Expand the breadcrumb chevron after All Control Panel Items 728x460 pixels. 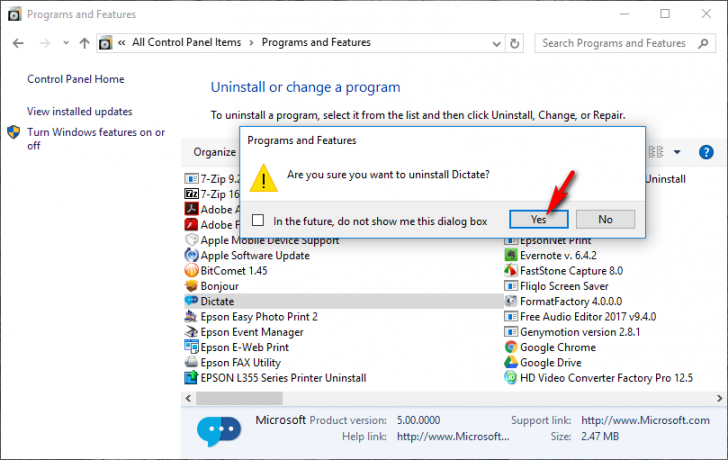point(251,43)
